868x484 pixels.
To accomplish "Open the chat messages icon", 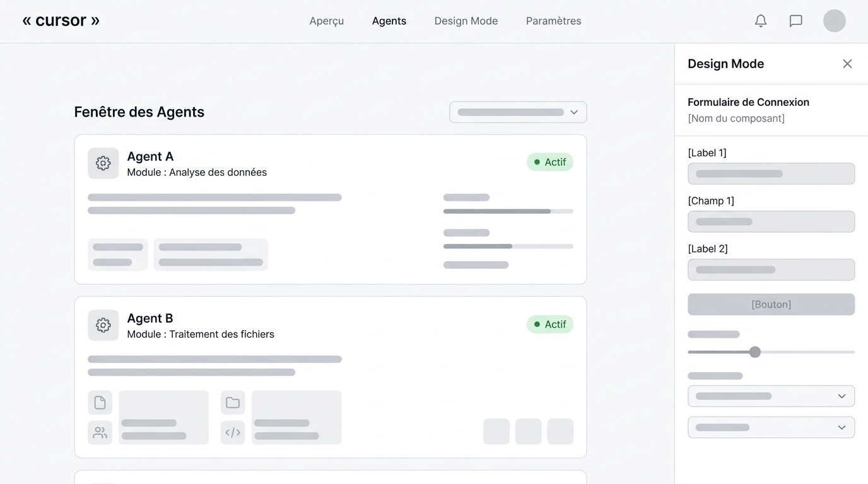I will click(x=796, y=21).
